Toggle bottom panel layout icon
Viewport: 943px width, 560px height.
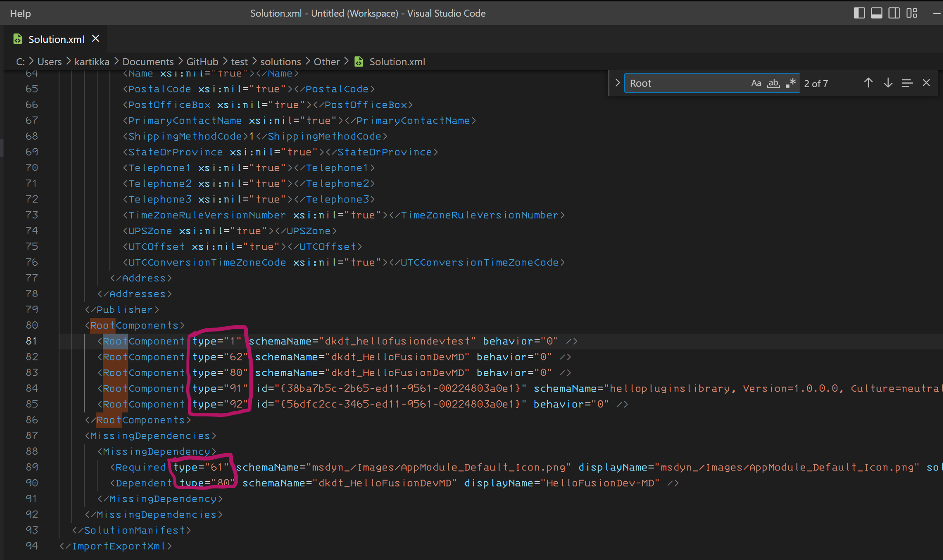coord(876,13)
